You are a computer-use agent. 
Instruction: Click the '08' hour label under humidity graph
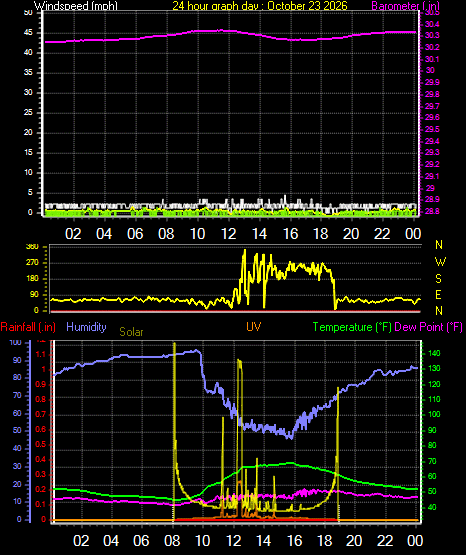(172, 541)
